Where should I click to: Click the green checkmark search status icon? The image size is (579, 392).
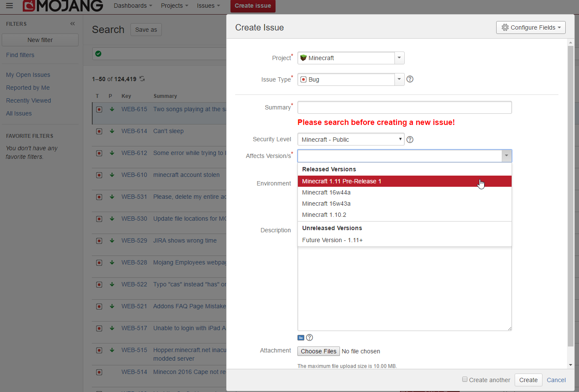pos(98,54)
